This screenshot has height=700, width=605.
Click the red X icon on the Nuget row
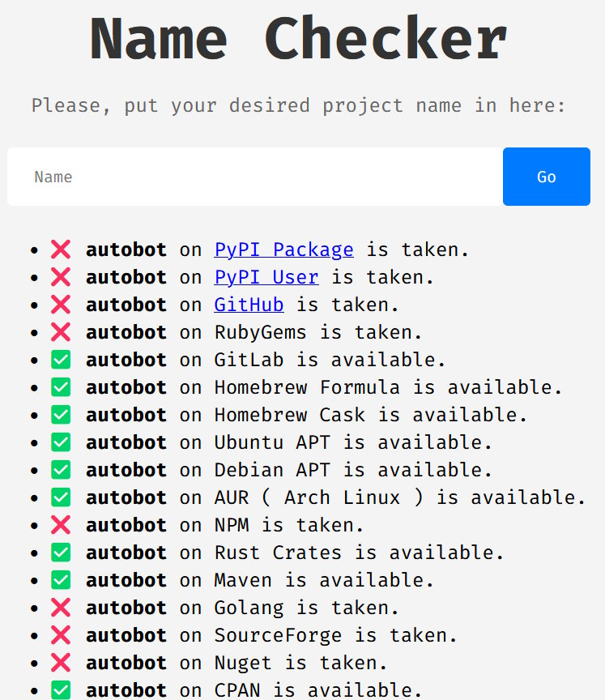pos(61,663)
